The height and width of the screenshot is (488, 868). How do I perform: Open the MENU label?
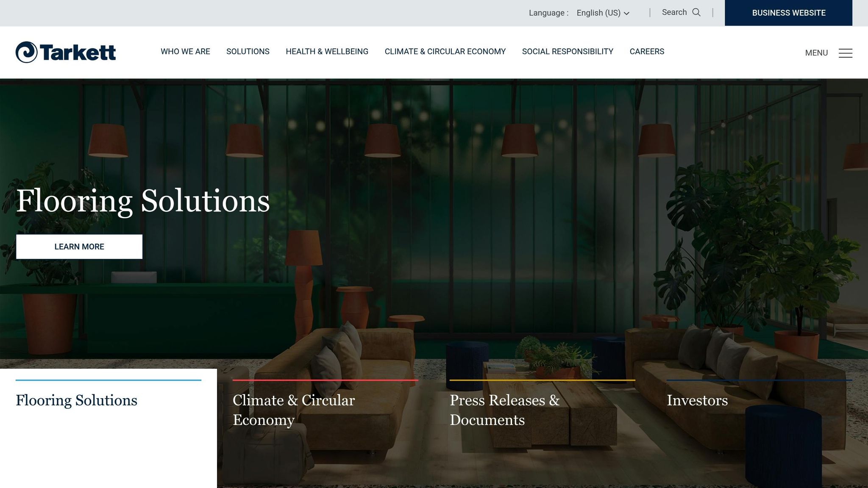(816, 53)
